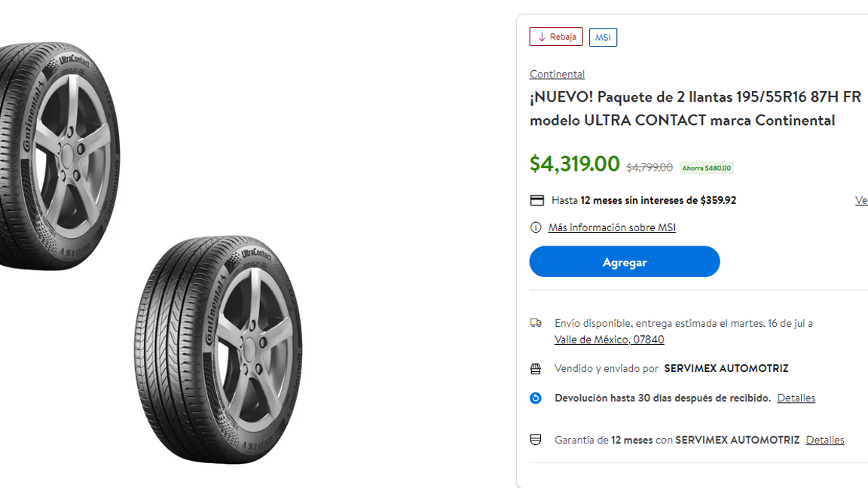Screen dimensions: 868x488
Task: Click the MSI badge
Action: point(603,36)
